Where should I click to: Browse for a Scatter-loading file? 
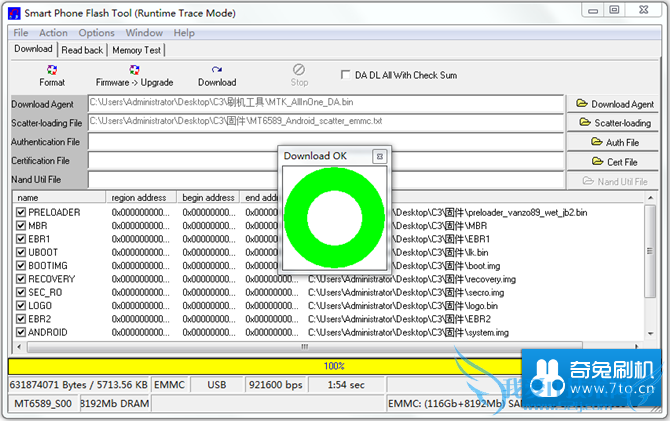(x=612, y=123)
